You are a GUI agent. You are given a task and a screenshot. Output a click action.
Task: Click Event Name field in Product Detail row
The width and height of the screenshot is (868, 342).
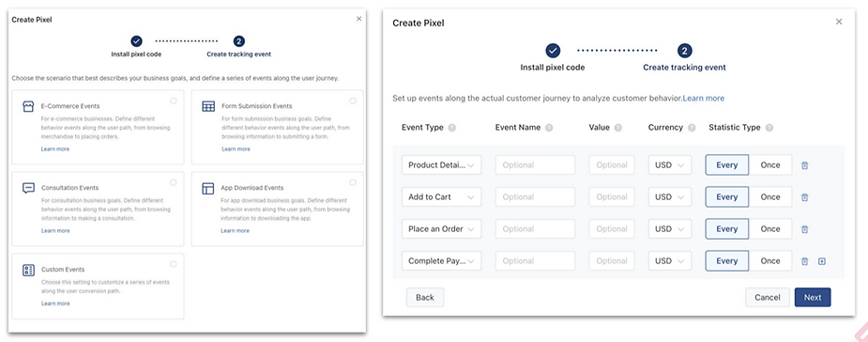click(535, 165)
